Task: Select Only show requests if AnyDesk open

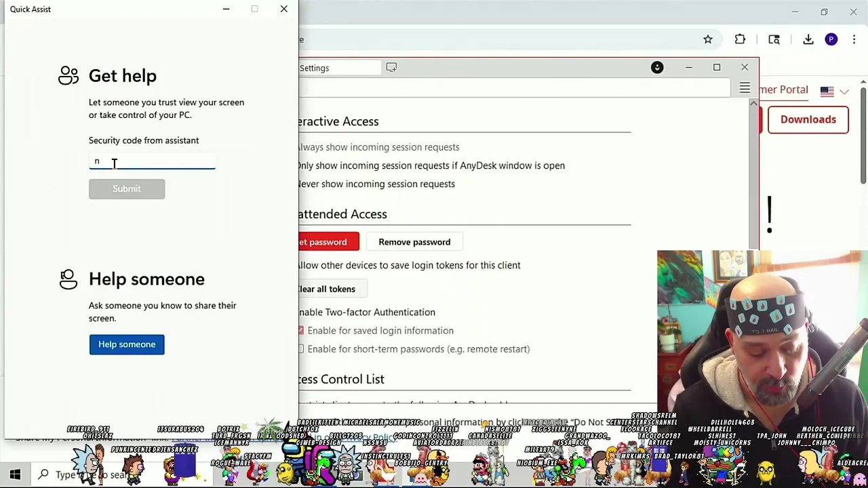Action: [431, 165]
